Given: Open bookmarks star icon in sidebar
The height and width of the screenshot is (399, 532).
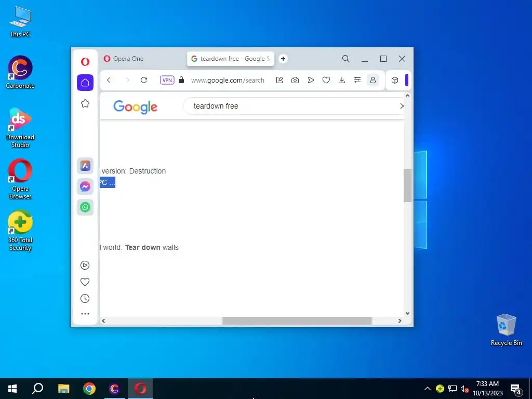Looking at the screenshot, I should click(x=85, y=103).
